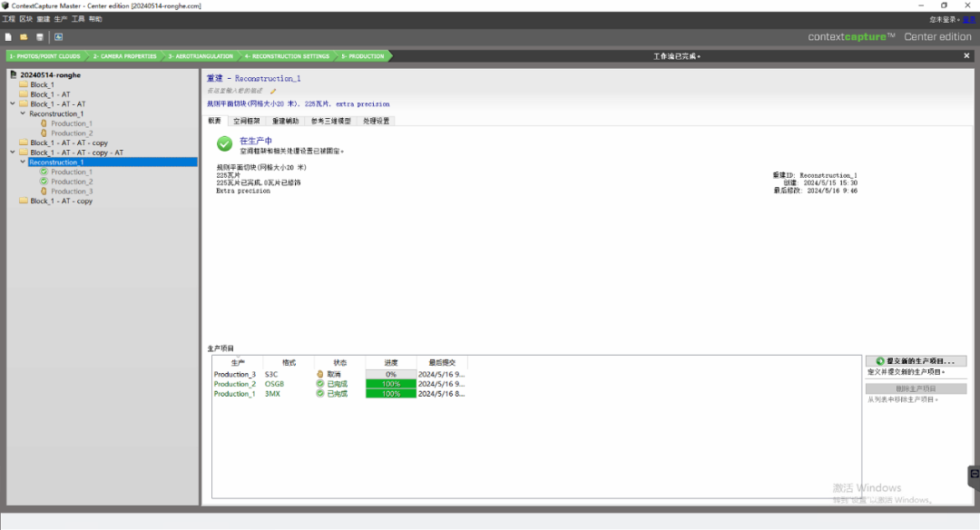Click the folder icon of Block_1 - AT - AT - copy

pos(24,142)
